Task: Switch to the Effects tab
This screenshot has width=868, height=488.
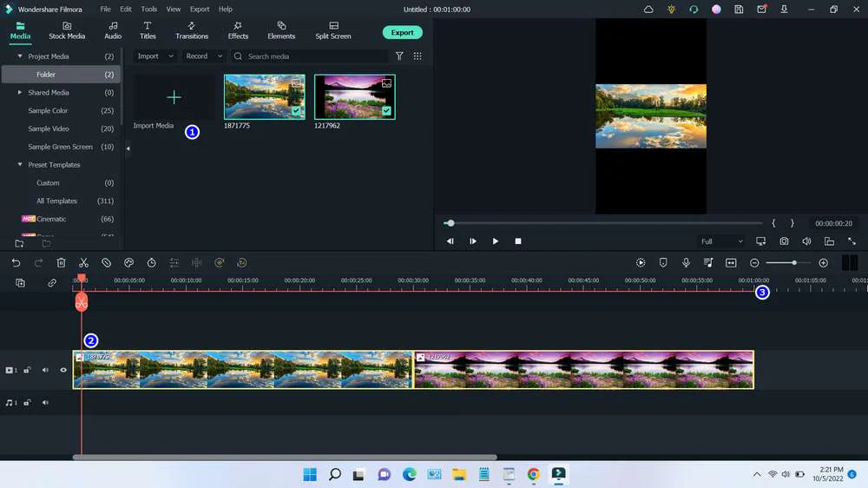Action: click(238, 30)
